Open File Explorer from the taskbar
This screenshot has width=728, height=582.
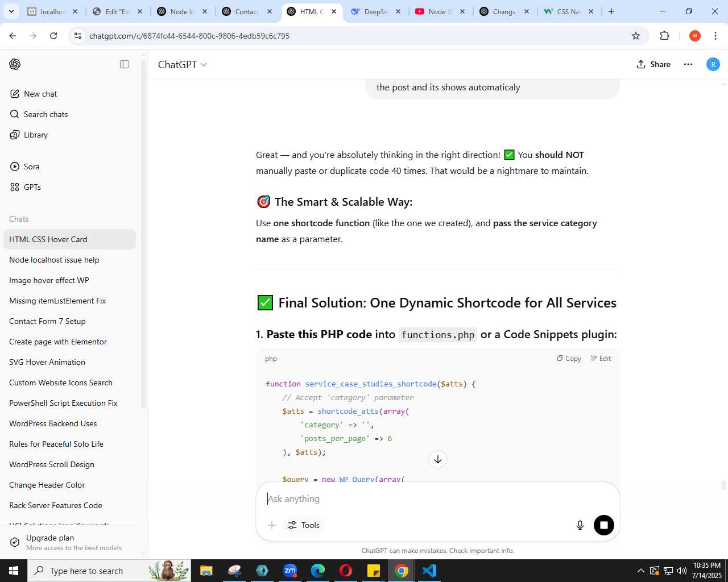[x=206, y=571]
